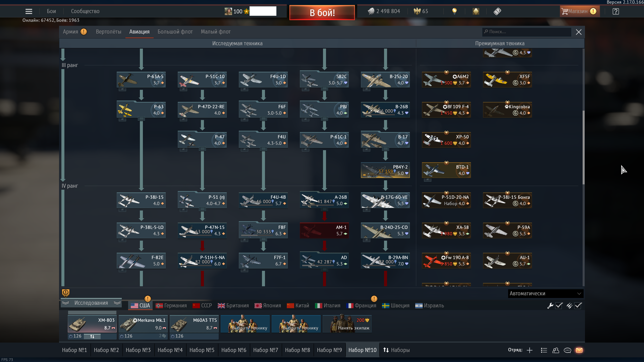Image resolution: width=644 pixels, height=362 pixels.
Task: Open the Наборы presets list
Action: (x=396, y=350)
